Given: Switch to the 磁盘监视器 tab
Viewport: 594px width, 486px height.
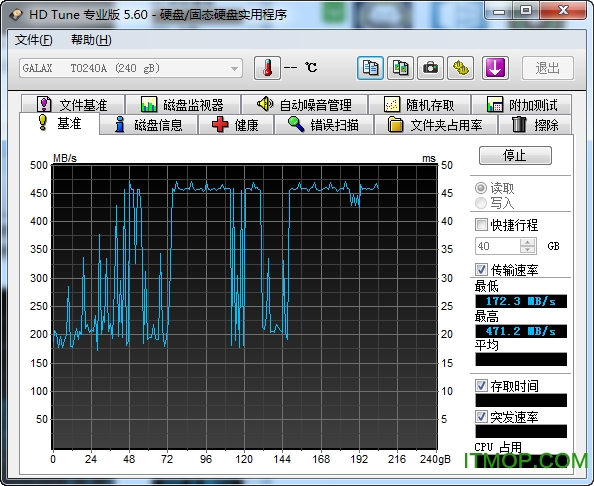Looking at the screenshot, I should 183,105.
